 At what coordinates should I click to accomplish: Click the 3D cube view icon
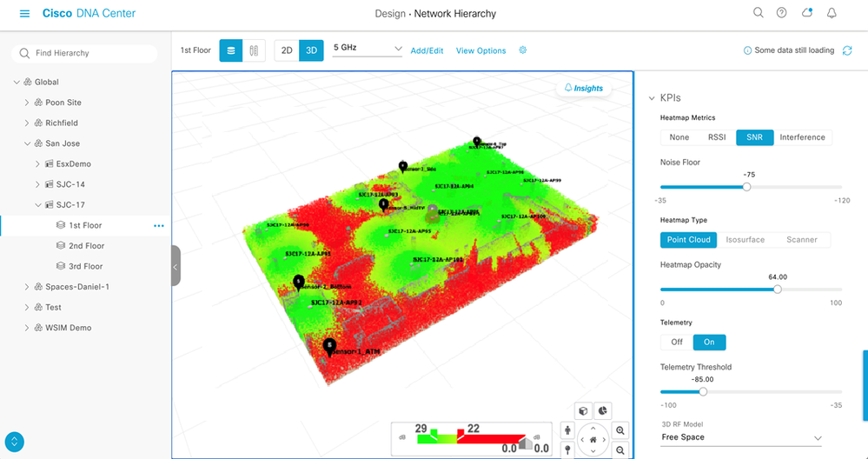coord(583,411)
